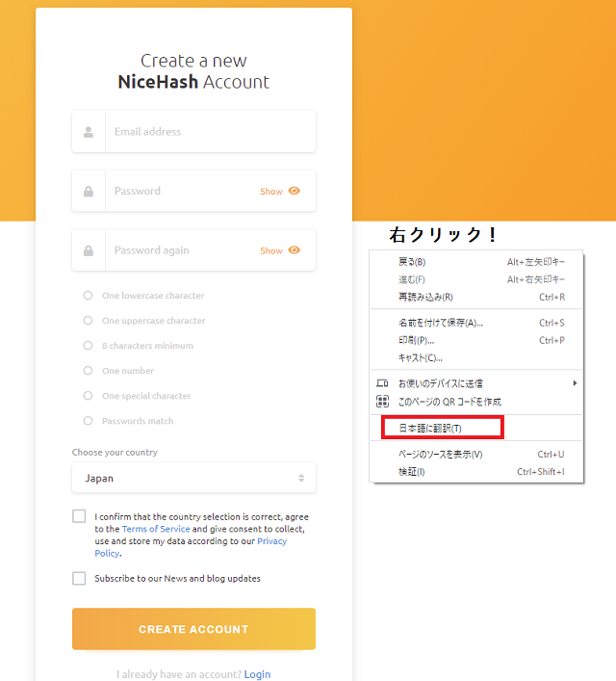Click the QR code icon in context menu
The width and height of the screenshot is (616, 681).
click(382, 402)
